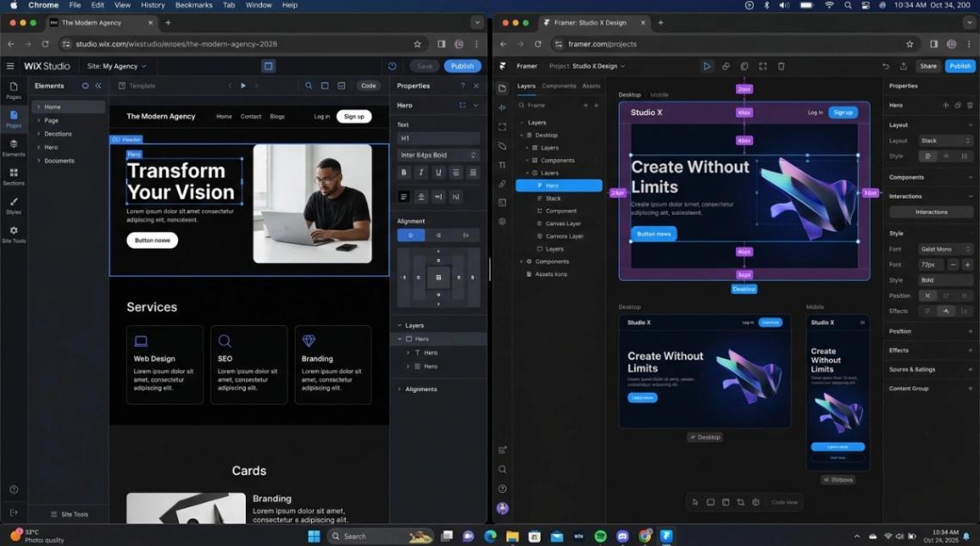Toggle middle Effects option in Framer Style section
Image resolution: width=980 pixels, height=546 pixels.
click(x=946, y=311)
